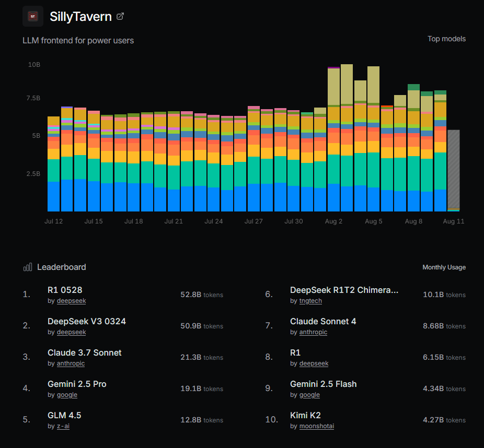Open the Claude 3.7 Sonnet model entry
The height and width of the screenshot is (448, 484).
click(x=85, y=353)
